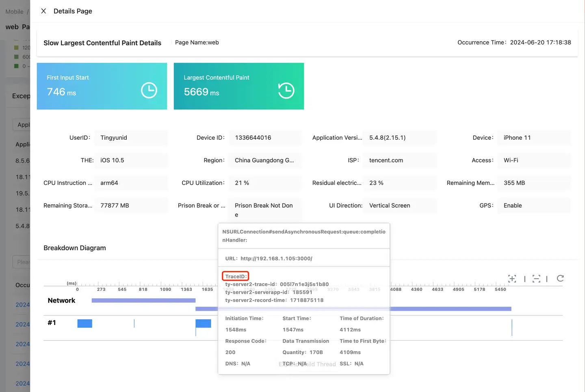Screen dimensions: 585x392
Task: Select the Largest Contentful Paint card
Action: pyautogui.click(x=239, y=86)
